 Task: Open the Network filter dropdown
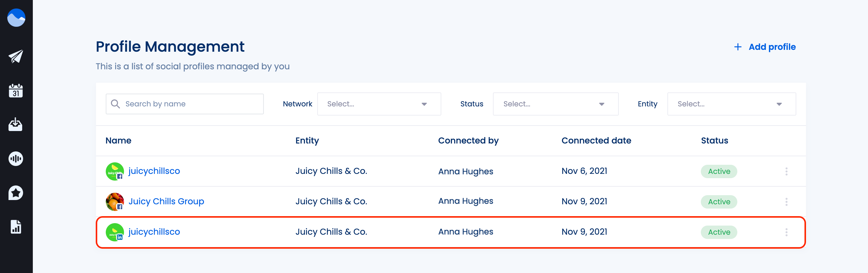click(379, 104)
